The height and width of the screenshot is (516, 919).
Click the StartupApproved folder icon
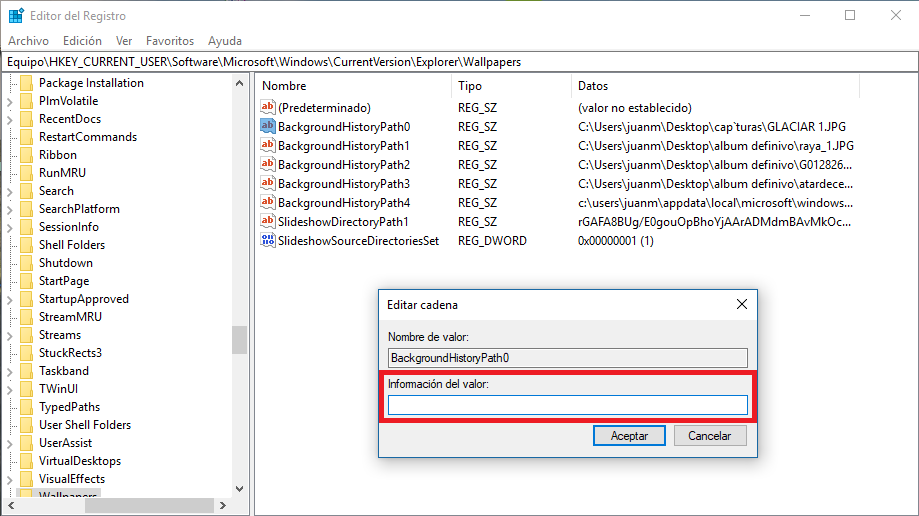tap(26, 298)
